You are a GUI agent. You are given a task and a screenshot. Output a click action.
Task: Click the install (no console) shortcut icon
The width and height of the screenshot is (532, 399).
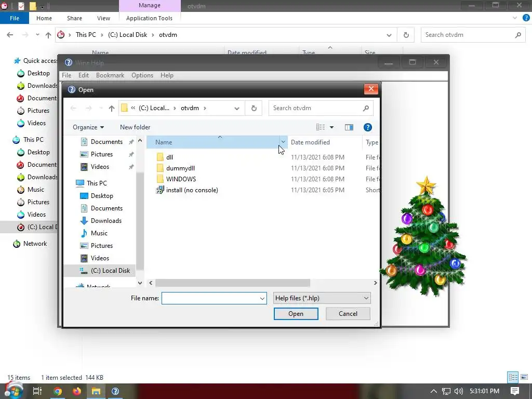point(160,190)
